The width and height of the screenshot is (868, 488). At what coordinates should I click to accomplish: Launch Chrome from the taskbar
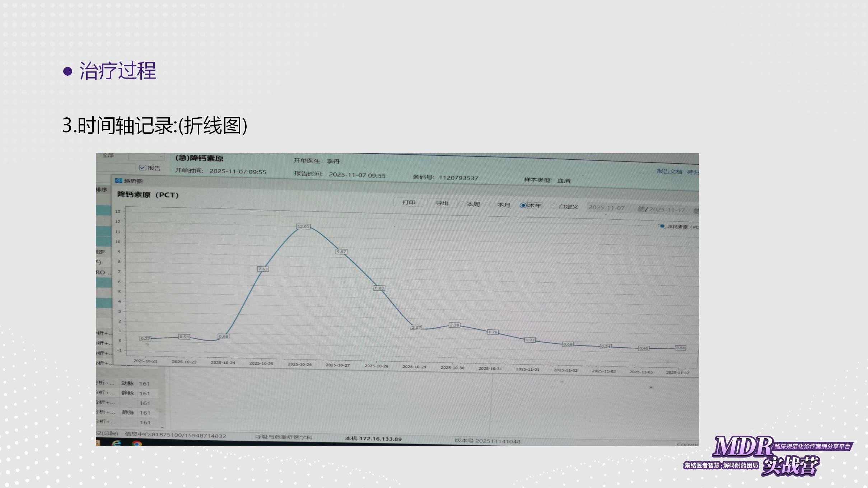tap(136, 444)
